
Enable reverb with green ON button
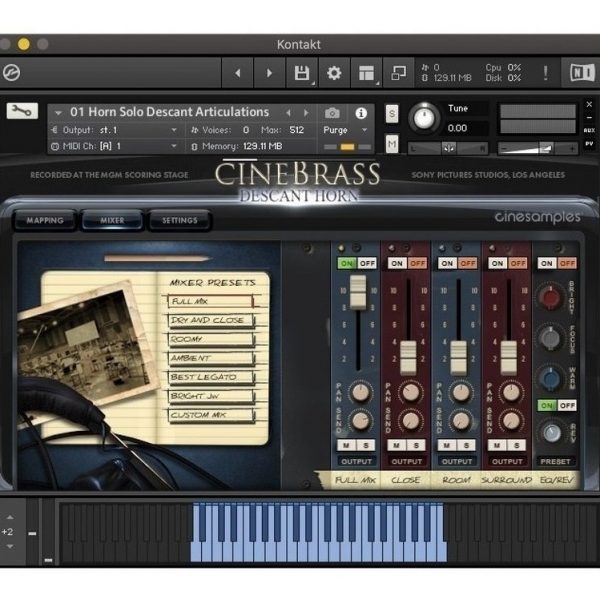547,406
